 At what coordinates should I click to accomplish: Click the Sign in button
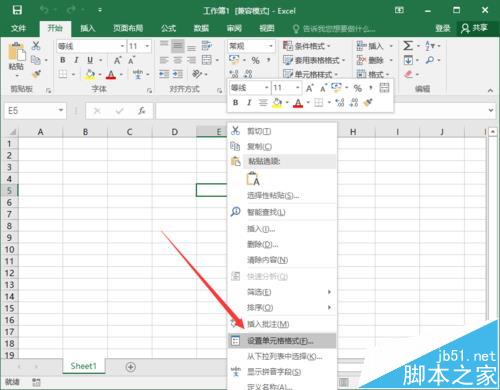443,28
